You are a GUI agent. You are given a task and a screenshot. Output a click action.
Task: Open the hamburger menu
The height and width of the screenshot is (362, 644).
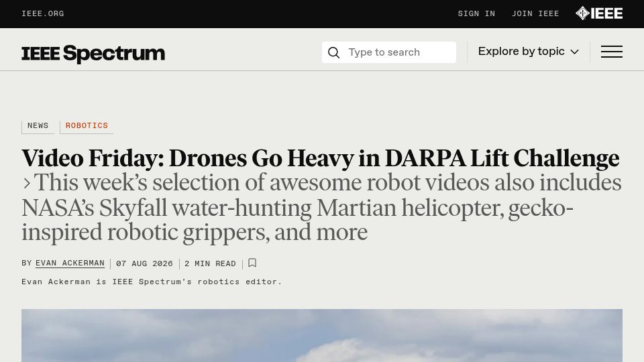coord(612,52)
